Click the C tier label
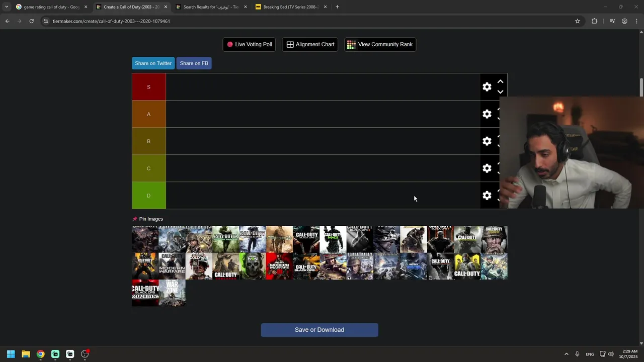This screenshot has width=644, height=362. pos(148,168)
